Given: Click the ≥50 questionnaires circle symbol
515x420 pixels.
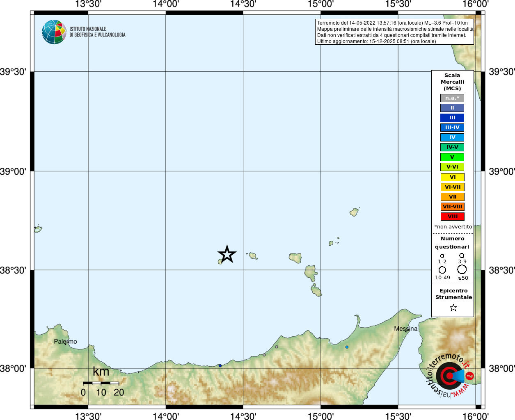Looking at the screenshot, I should [x=462, y=269].
